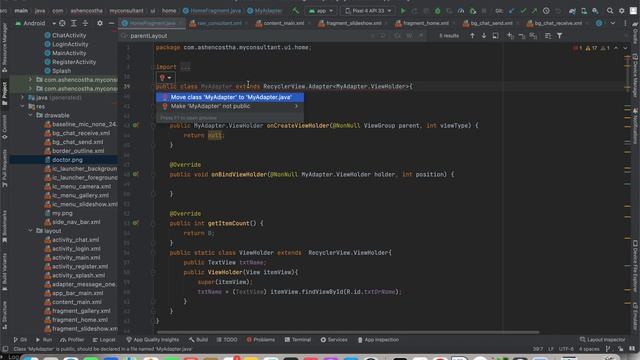Click the home breadcrumb in navigation bar
Viewport: 640px width, 360px height.
pyautogui.click(x=169, y=11)
